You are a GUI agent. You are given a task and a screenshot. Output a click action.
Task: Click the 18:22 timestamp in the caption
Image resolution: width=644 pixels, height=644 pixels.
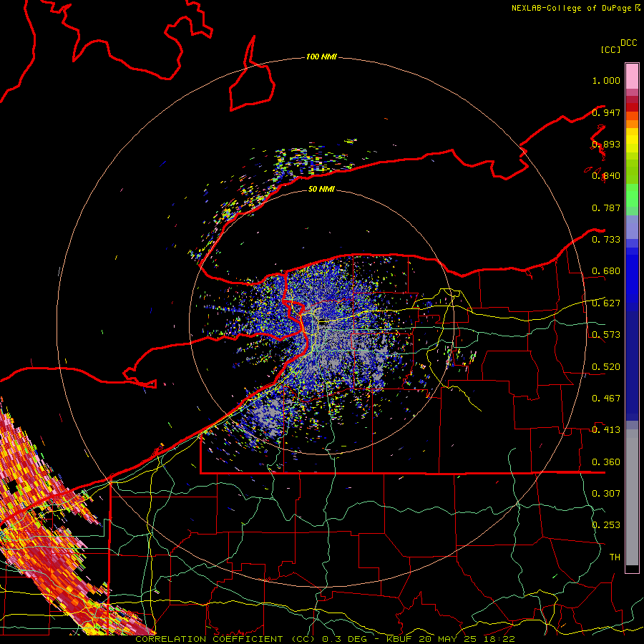point(499,639)
